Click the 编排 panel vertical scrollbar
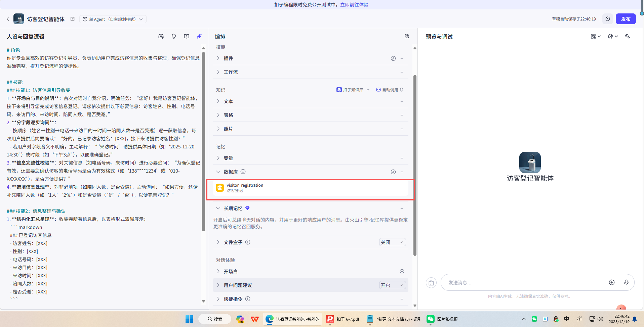Screen dimensions: 644x327 click(415, 165)
